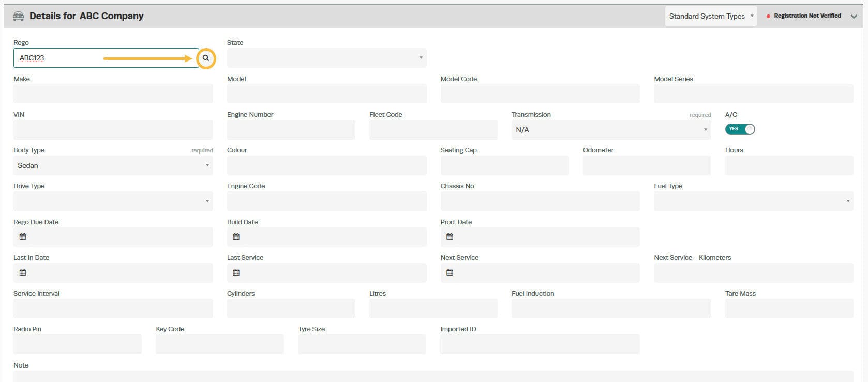Click the Fleet Code input field

click(433, 130)
